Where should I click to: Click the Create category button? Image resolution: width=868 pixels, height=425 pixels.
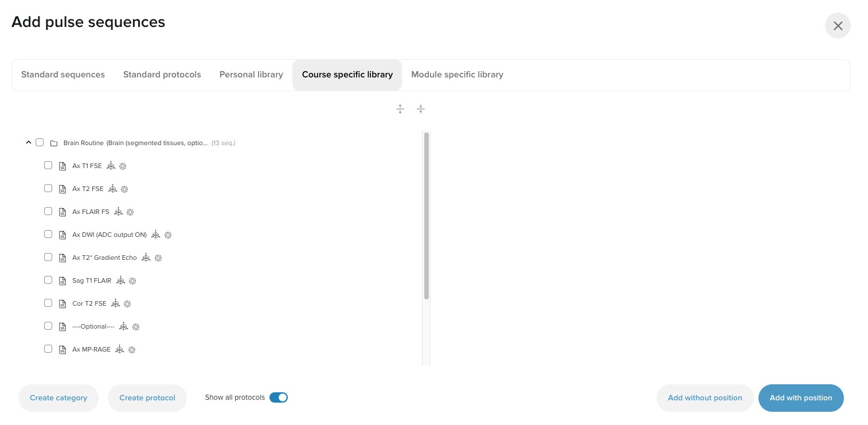pyautogui.click(x=58, y=398)
